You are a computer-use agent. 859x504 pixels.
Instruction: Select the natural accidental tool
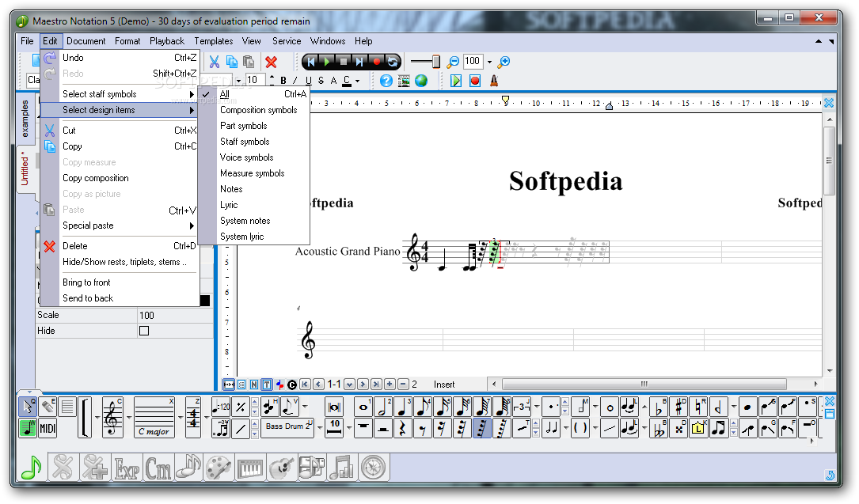point(698,407)
